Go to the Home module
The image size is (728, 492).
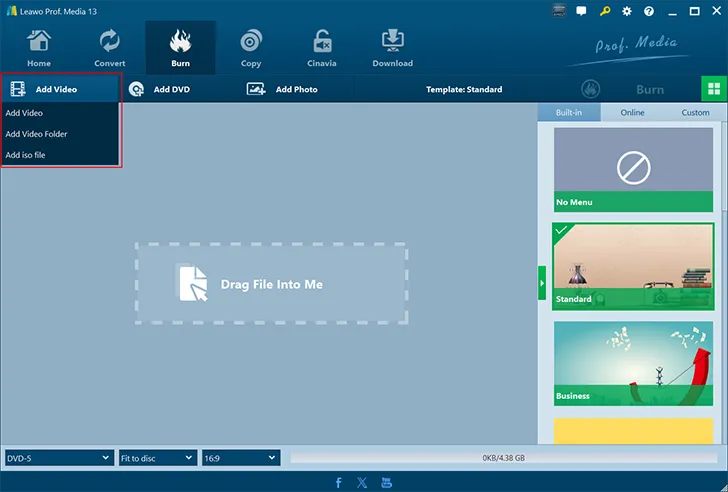(x=39, y=47)
